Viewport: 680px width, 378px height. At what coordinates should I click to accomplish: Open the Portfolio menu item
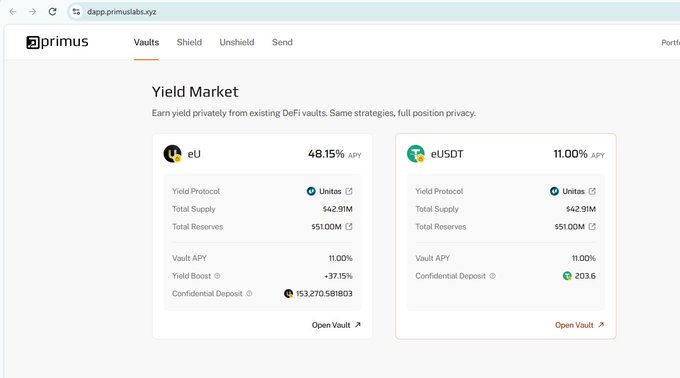pyautogui.click(x=670, y=42)
